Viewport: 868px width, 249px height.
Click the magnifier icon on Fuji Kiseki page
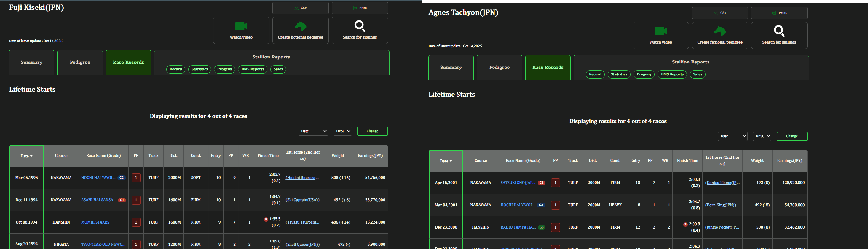pyautogui.click(x=360, y=26)
